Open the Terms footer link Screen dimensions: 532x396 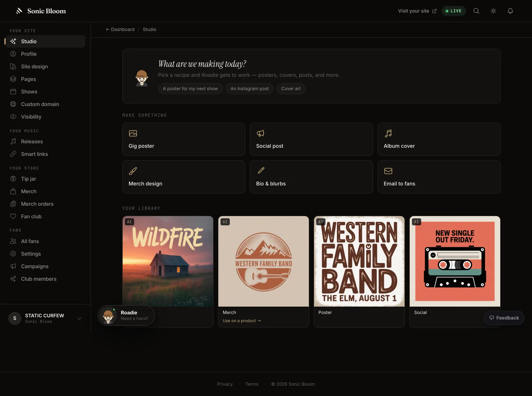252,384
